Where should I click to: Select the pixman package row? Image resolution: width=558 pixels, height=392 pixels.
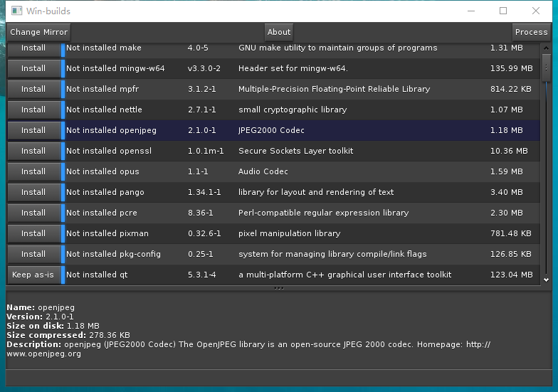pos(285,234)
